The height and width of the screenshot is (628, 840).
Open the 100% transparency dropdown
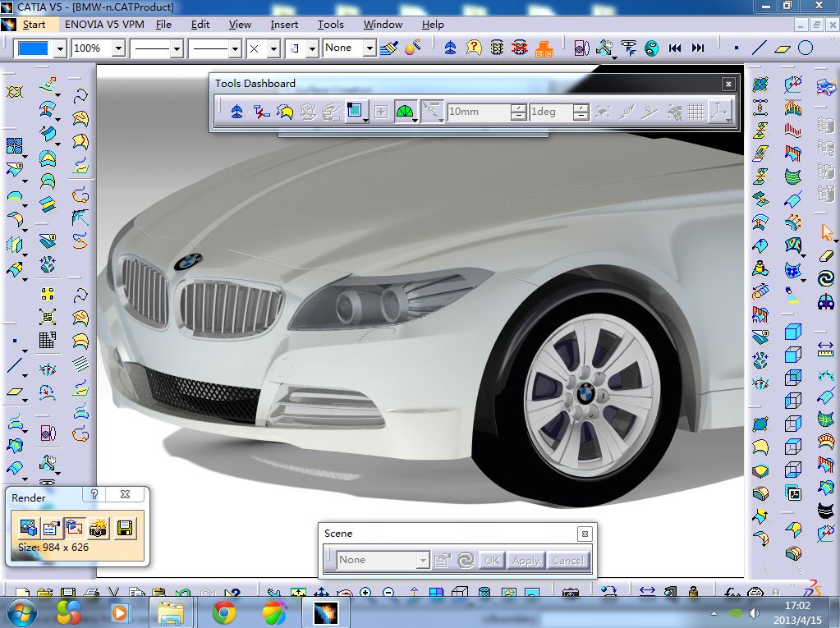pyautogui.click(x=119, y=48)
